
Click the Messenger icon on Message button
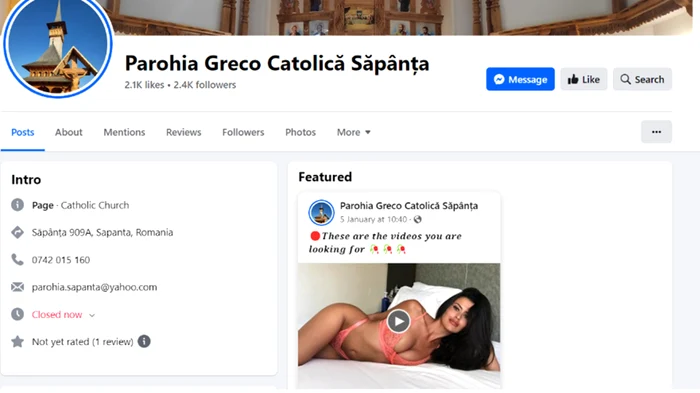[499, 79]
